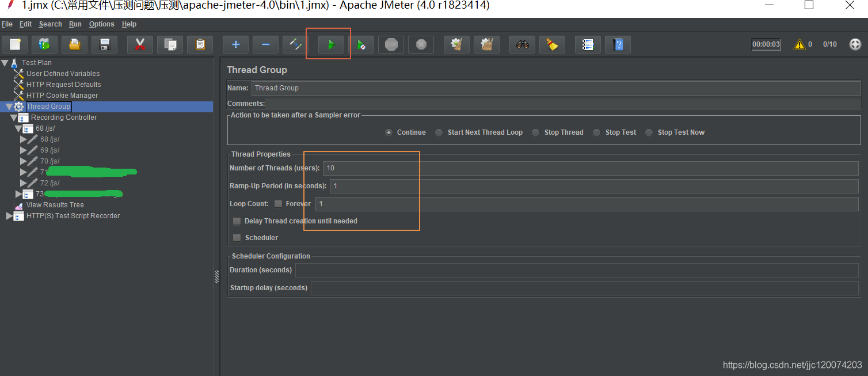Select View Results Tree listener
Image resolution: width=868 pixels, height=376 pixels.
click(x=55, y=205)
